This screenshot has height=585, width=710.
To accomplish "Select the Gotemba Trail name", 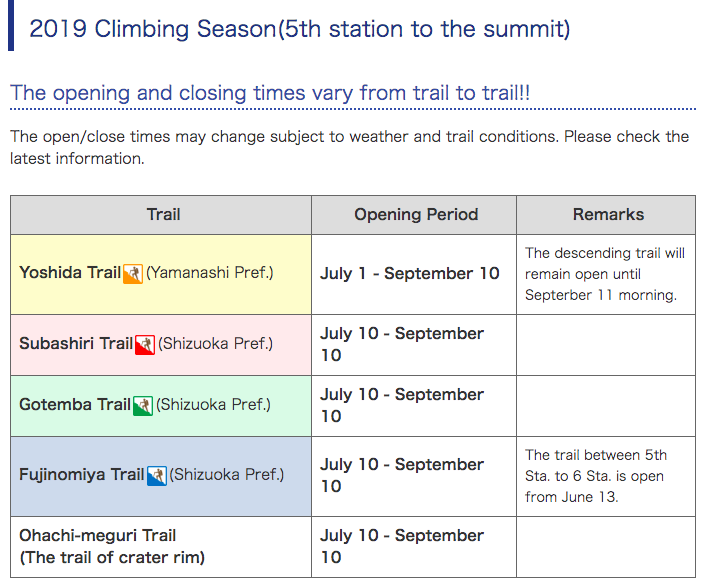I will [74, 405].
